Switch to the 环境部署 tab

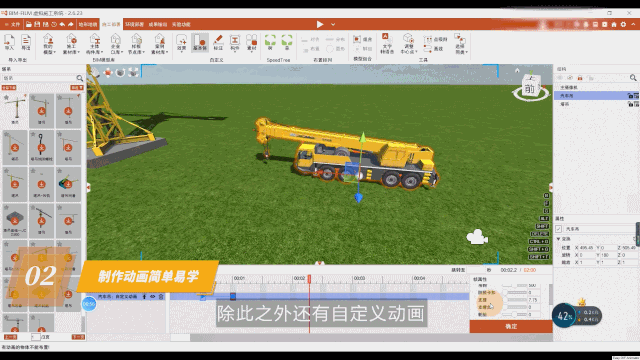pyautogui.click(x=134, y=24)
